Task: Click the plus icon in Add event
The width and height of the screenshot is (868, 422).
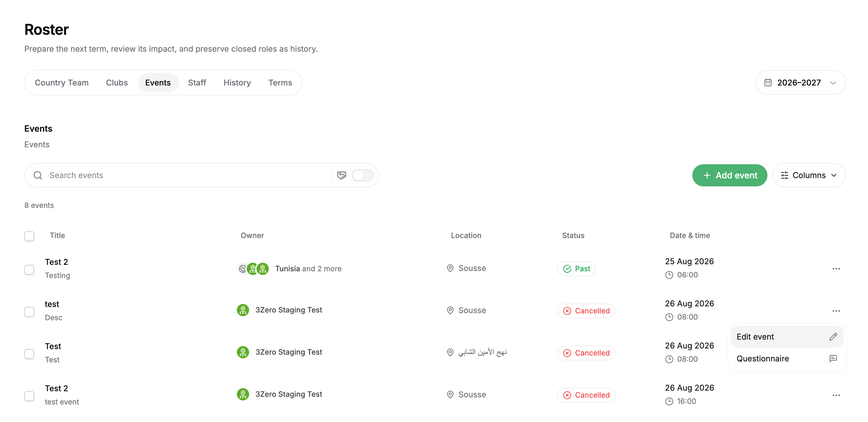Action: click(x=707, y=175)
